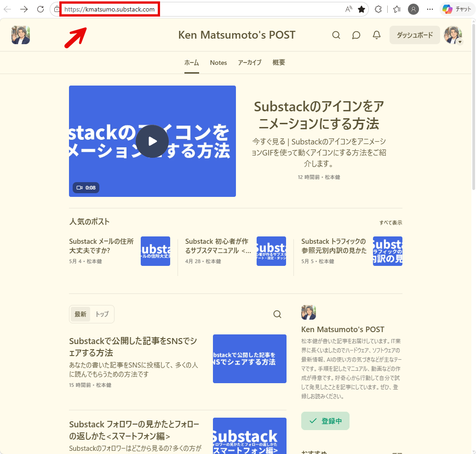Click publication logo avatar in header
The height and width of the screenshot is (454, 476).
click(21, 35)
